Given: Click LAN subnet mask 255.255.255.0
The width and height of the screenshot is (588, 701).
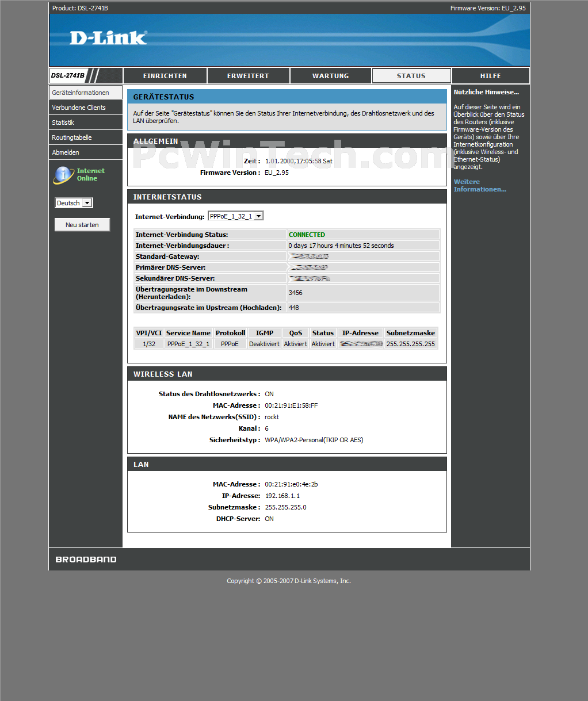Looking at the screenshot, I should (x=285, y=507).
